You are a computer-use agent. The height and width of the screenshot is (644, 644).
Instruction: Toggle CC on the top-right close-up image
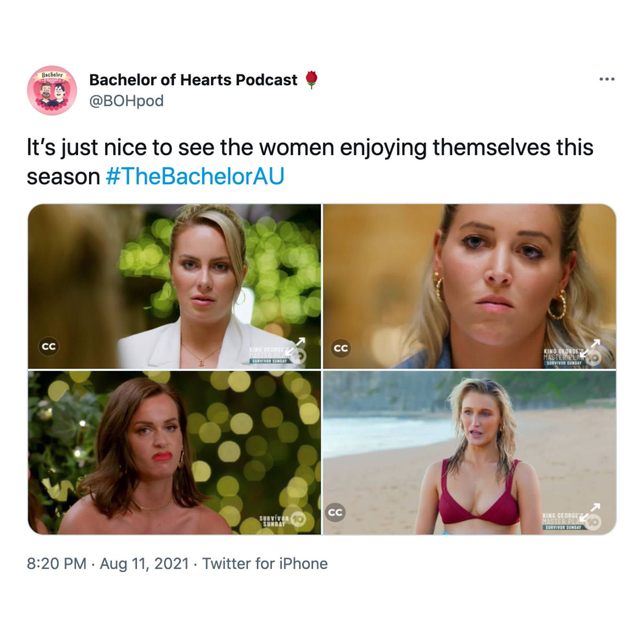coord(341,348)
